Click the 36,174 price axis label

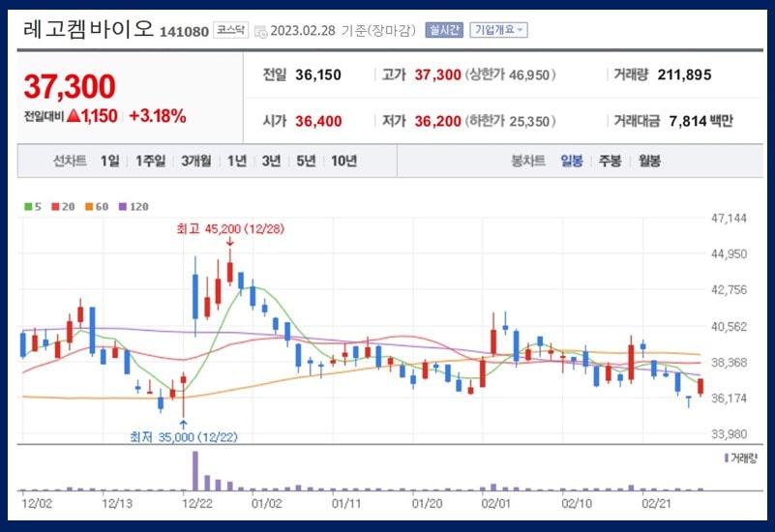coord(729,399)
